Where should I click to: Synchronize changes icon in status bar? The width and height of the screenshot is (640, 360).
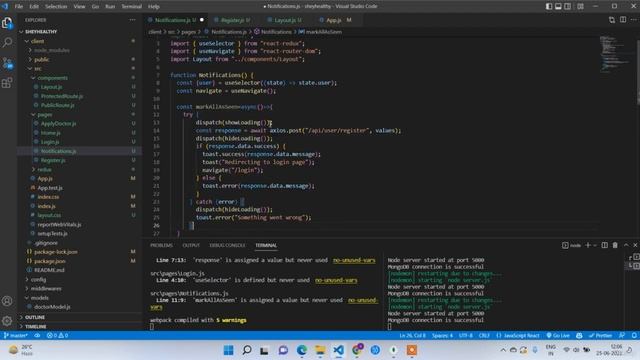click(x=37, y=336)
